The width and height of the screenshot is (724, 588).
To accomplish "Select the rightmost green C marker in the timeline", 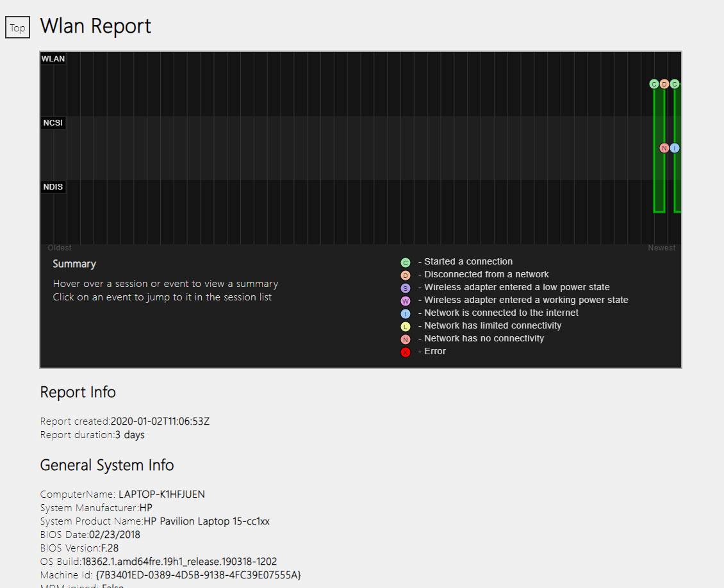I will click(674, 84).
